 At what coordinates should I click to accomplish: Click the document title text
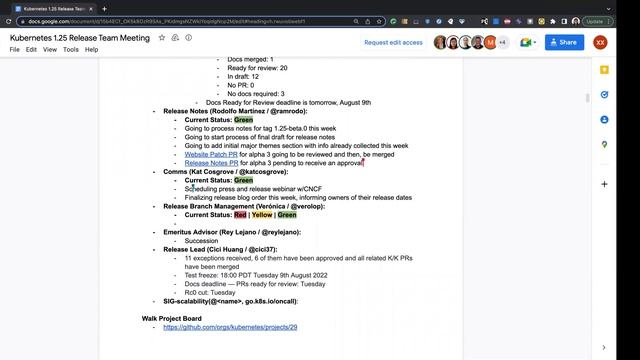click(x=80, y=38)
